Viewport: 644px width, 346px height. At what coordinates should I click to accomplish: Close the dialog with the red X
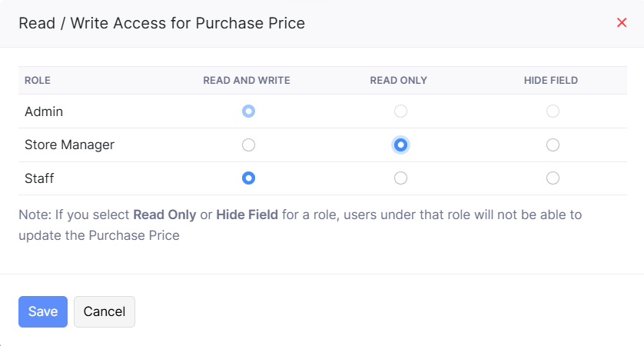point(622,23)
